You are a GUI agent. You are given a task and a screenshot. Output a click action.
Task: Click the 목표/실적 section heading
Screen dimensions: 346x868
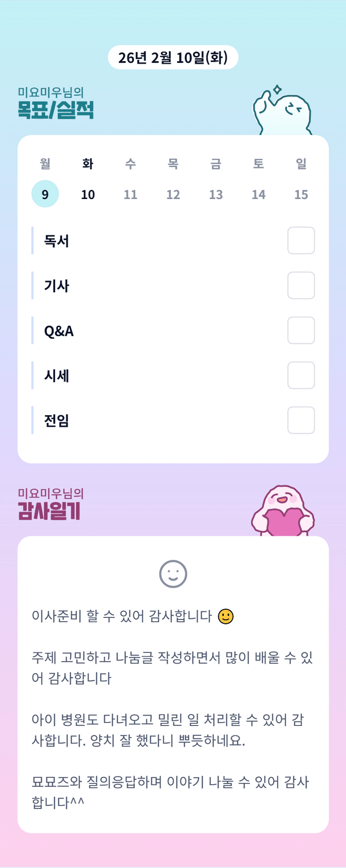(56, 110)
